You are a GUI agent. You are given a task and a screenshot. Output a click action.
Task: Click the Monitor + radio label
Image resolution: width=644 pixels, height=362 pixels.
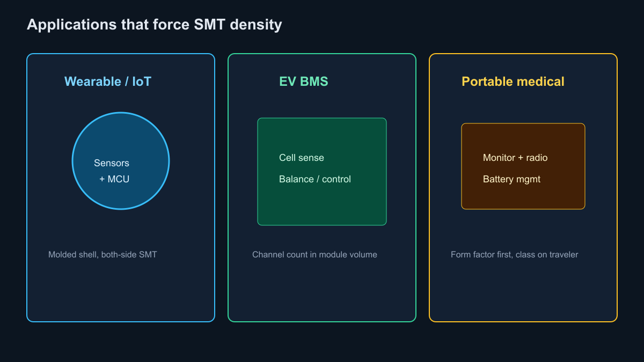coord(515,158)
